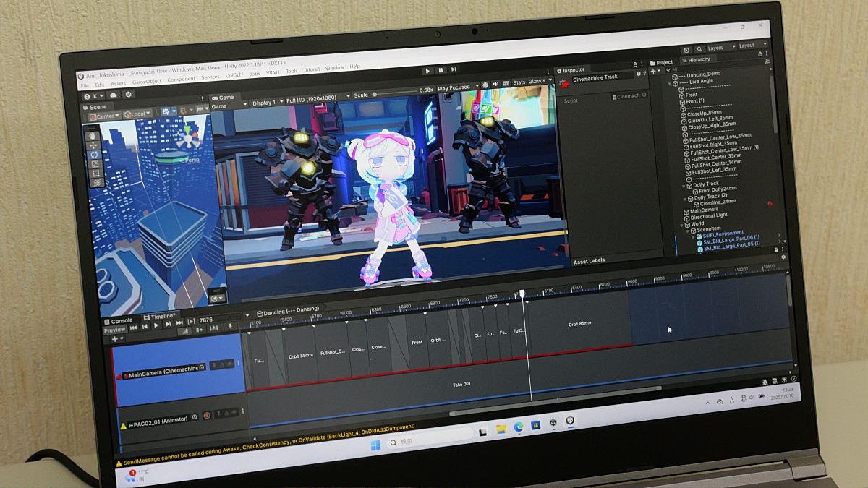
Task: Click the Timeline Replace mode icon
Action: point(213,328)
